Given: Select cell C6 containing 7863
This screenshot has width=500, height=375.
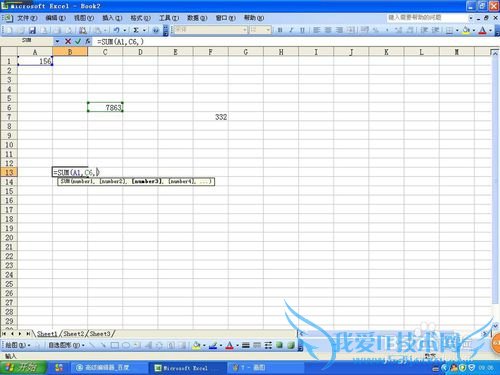Looking at the screenshot, I should pos(105,107).
